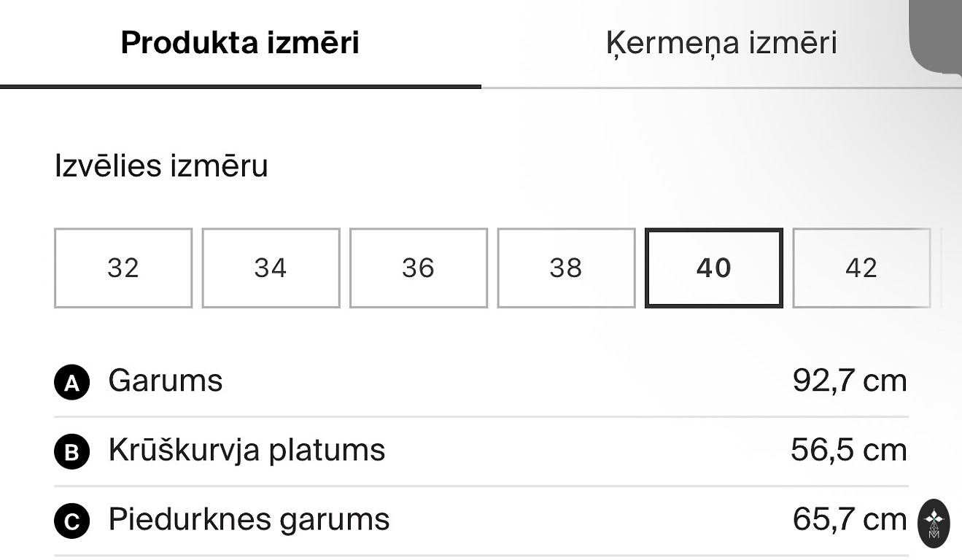Select size 32
This screenshot has width=962, height=560.
[x=123, y=268]
